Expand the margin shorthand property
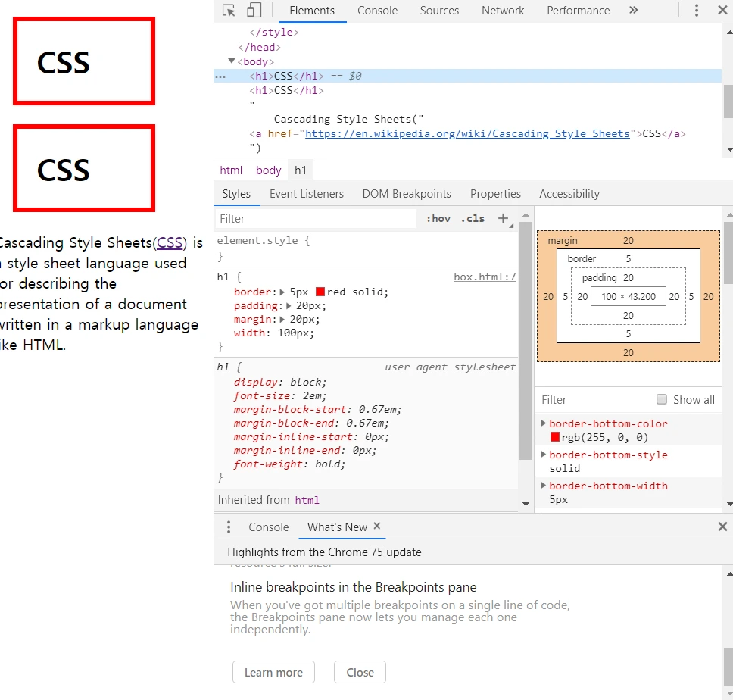Viewport: 733px width, 700px height. click(282, 320)
